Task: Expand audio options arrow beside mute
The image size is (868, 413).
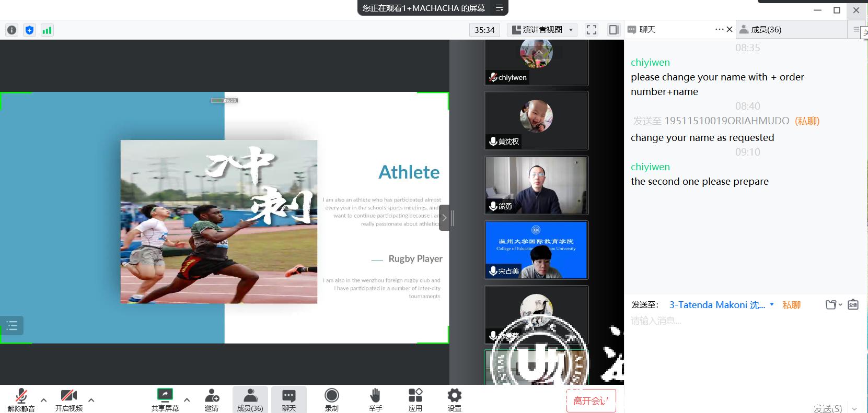Action: pyautogui.click(x=44, y=400)
